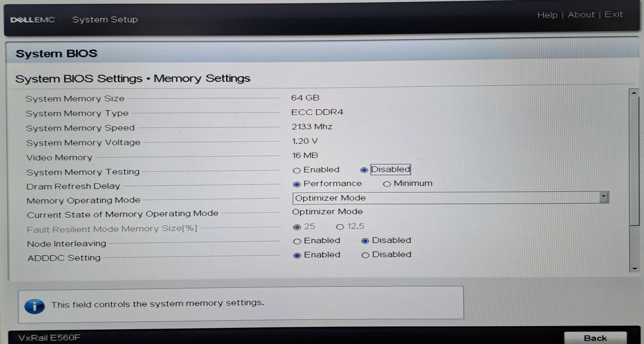
Task: Click the ECC DDR4 value
Action: pyautogui.click(x=317, y=112)
